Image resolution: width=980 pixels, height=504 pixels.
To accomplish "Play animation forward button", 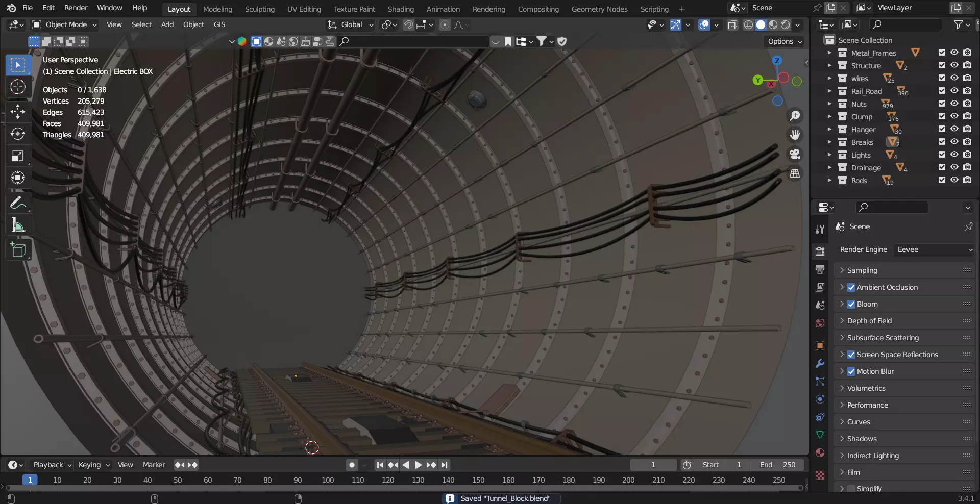I will pyautogui.click(x=418, y=465).
